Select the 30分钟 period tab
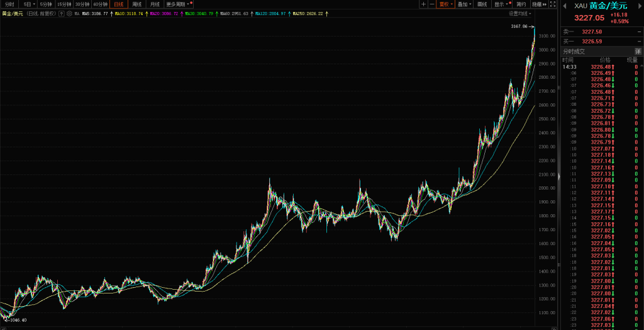Screen dimensions: 644x330 point(82,4)
